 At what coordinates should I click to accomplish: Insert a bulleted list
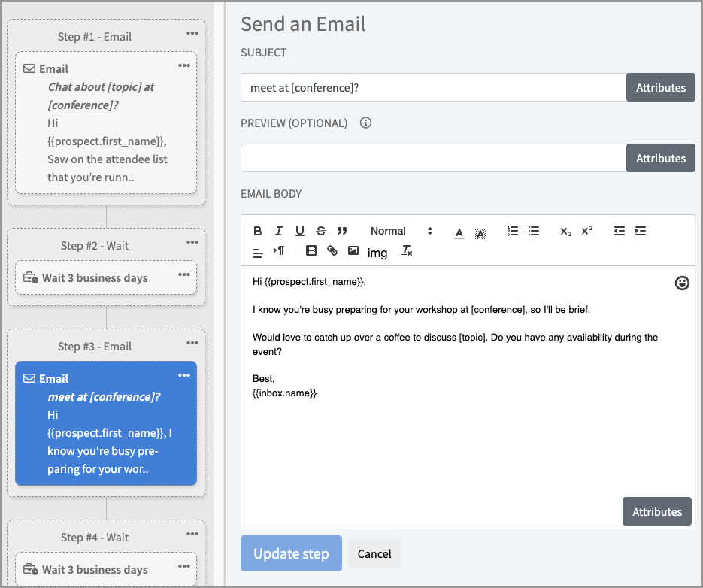tap(534, 231)
